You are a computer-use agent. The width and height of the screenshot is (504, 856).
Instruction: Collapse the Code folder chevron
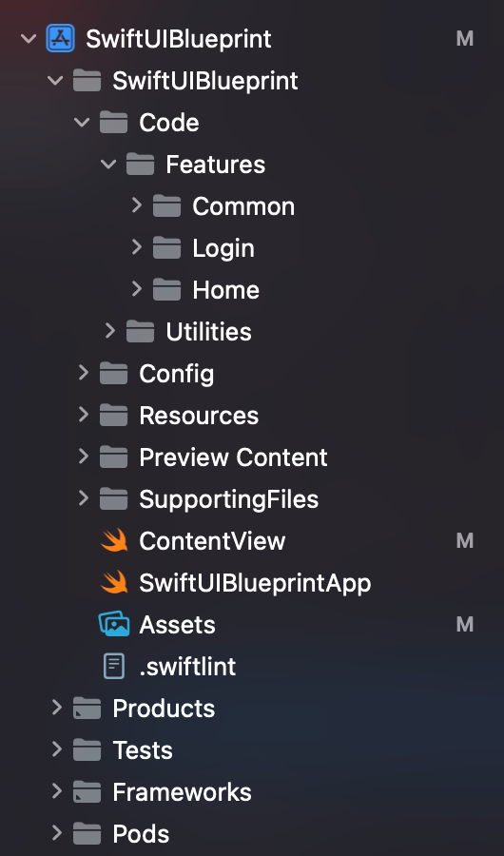(x=83, y=123)
